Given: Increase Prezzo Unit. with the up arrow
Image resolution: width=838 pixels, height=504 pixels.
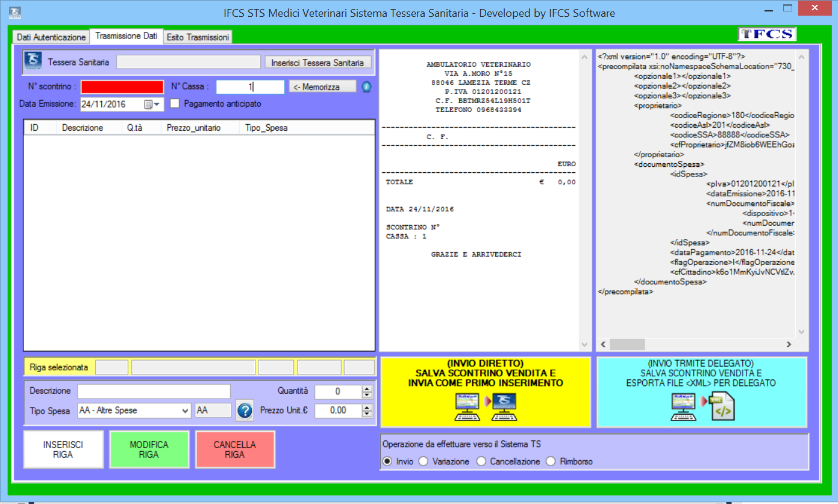Looking at the screenshot, I should [x=367, y=408].
